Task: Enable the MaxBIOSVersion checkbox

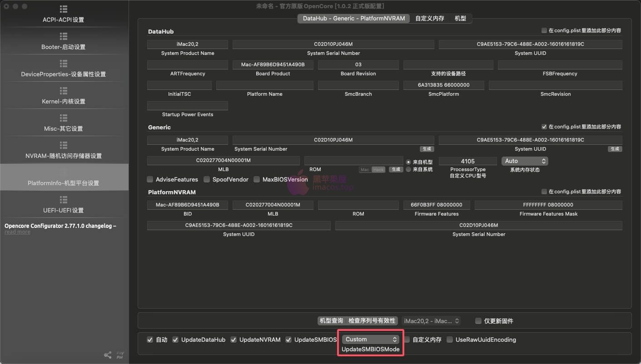Action: (x=257, y=179)
